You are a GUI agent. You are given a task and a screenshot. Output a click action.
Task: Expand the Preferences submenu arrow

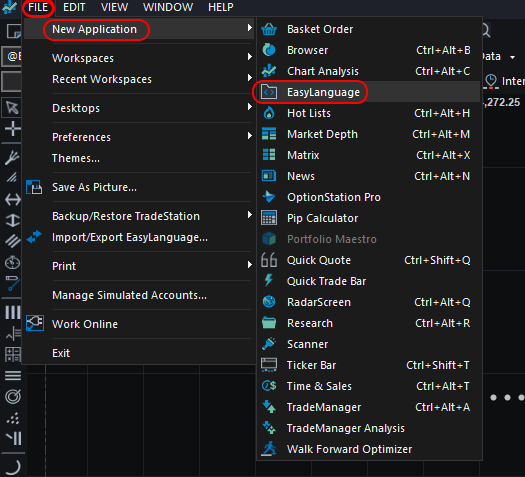249,136
